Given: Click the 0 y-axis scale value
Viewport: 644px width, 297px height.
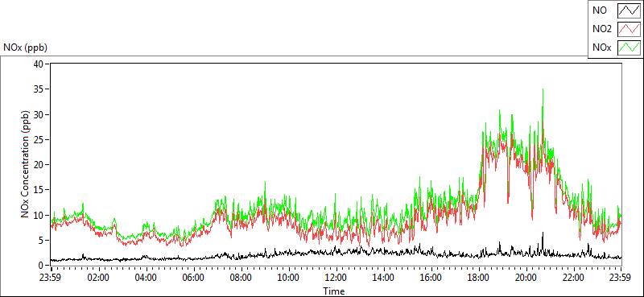Looking at the screenshot, I should 42,266.
